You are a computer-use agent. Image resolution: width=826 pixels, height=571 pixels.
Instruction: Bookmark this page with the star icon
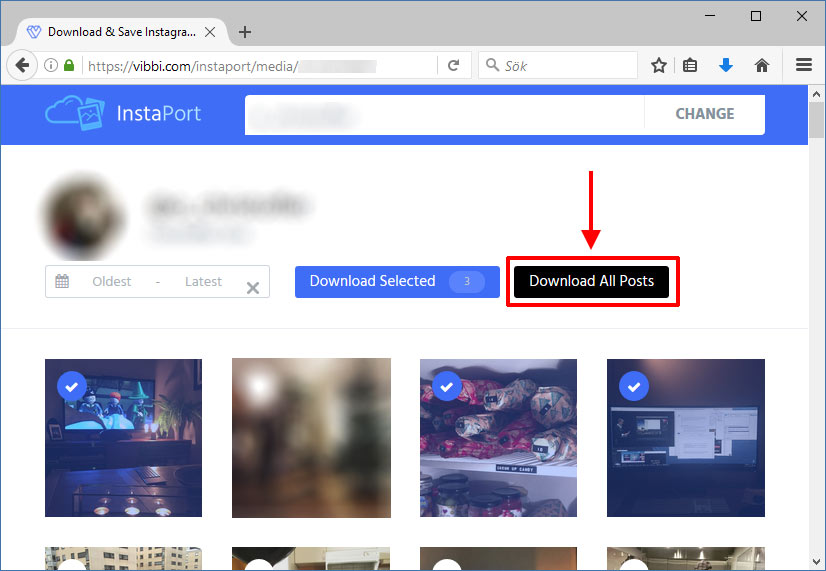click(x=658, y=65)
